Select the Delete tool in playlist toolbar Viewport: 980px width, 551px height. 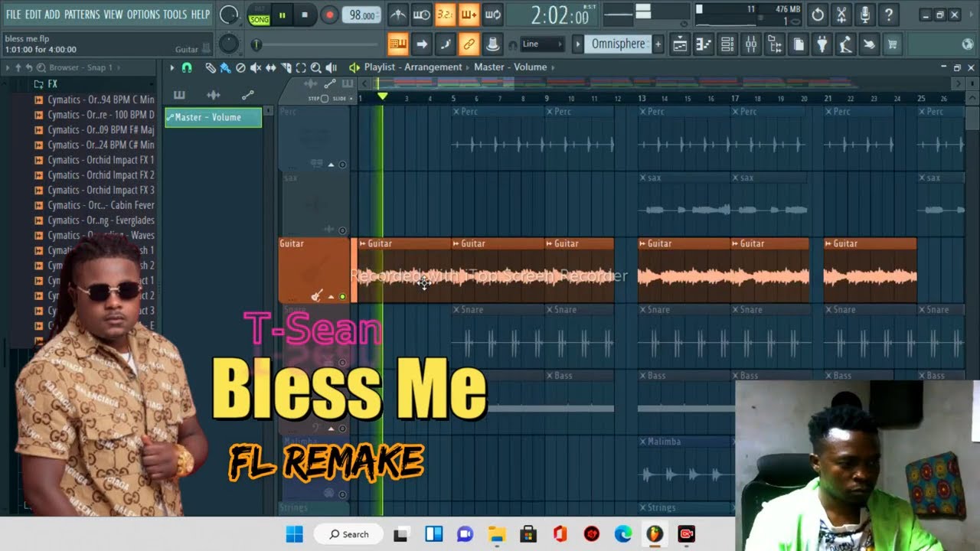pos(240,68)
